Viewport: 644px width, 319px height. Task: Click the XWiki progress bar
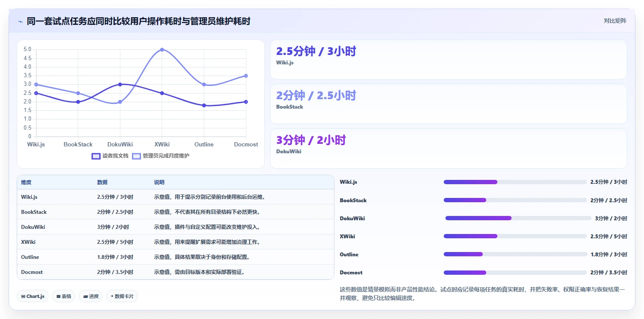pyautogui.click(x=515, y=236)
